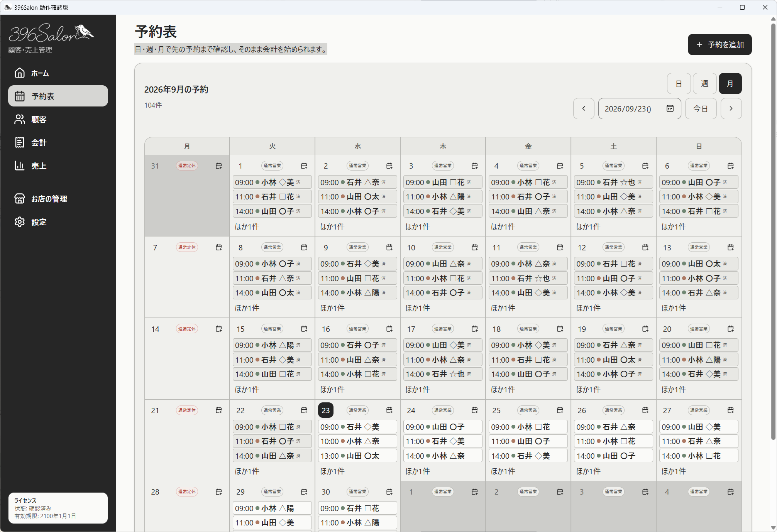The height and width of the screenshot is (532, 777).
Task: Go to the 会計 accounting page
Action: point(58,142)
